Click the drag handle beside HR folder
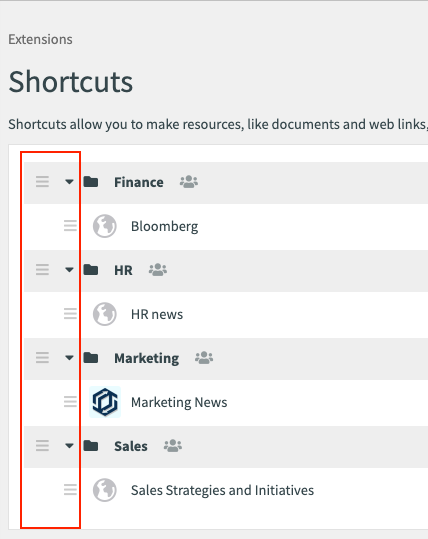 42,270
